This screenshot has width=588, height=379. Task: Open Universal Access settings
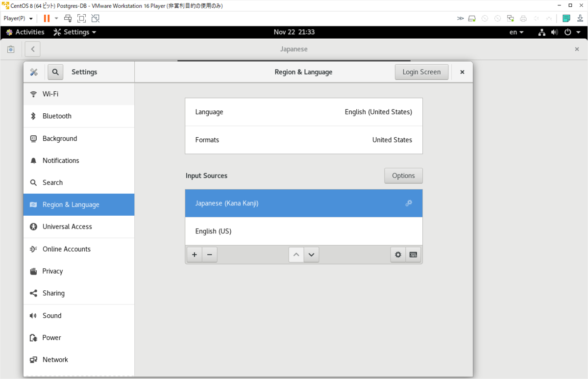pyautogui.click(x=79, y=227)
